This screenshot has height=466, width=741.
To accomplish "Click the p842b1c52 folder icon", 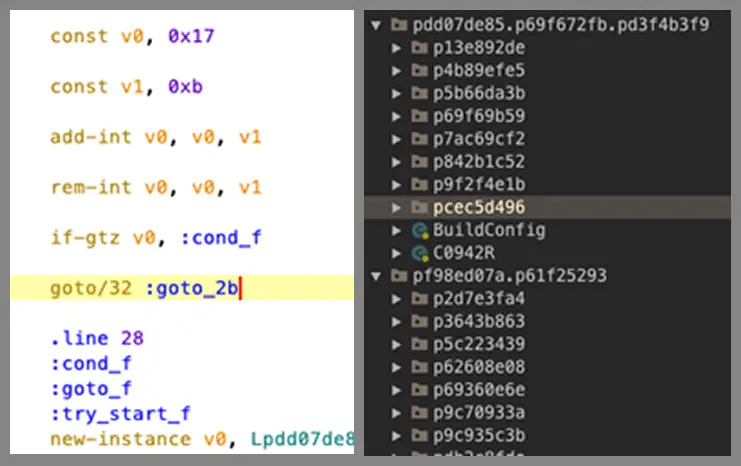I will coord(419,161).
